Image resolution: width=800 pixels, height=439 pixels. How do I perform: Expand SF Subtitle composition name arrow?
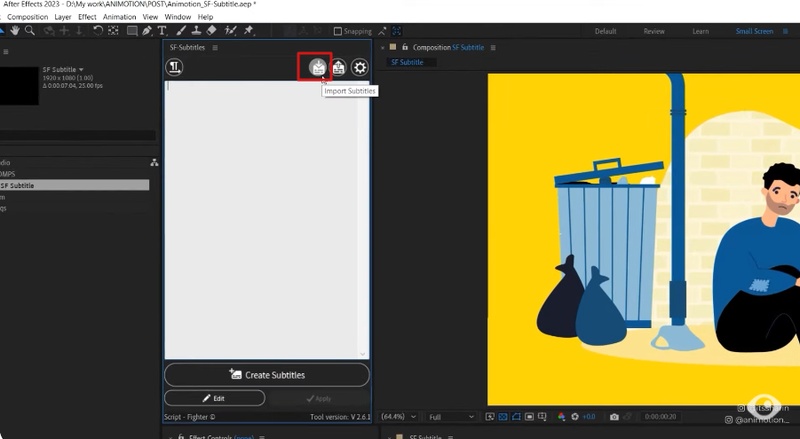click(81, 70)
